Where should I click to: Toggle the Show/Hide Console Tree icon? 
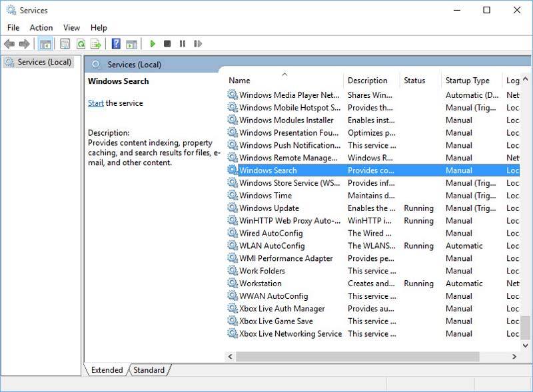point(45,43)
